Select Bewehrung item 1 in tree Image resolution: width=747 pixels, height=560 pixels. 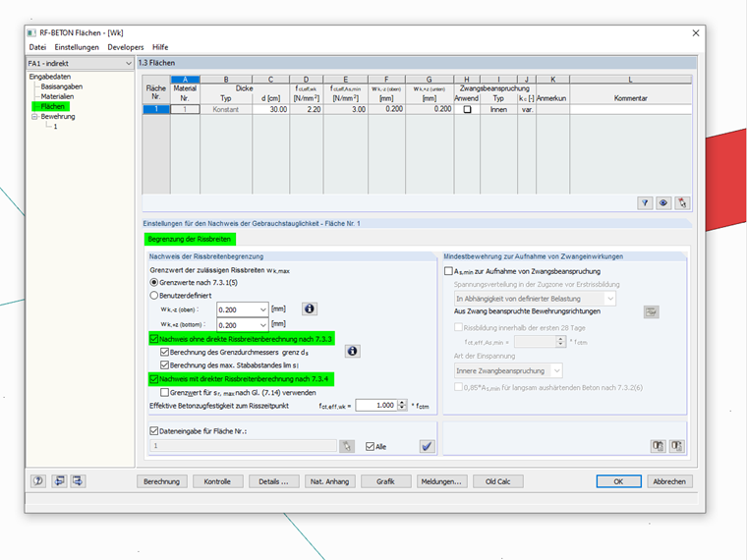(55, 127)
